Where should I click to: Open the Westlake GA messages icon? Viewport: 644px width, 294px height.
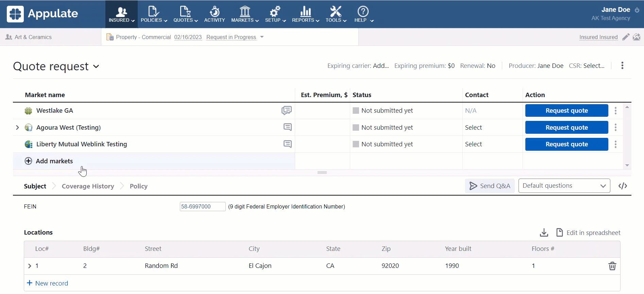click(286, 110)
